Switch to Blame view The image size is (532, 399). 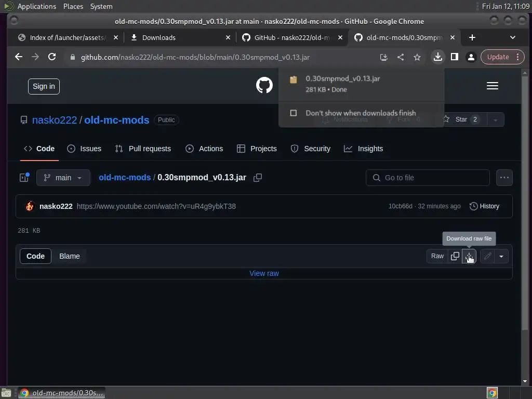pyautogui.click(x=70, y=256)
